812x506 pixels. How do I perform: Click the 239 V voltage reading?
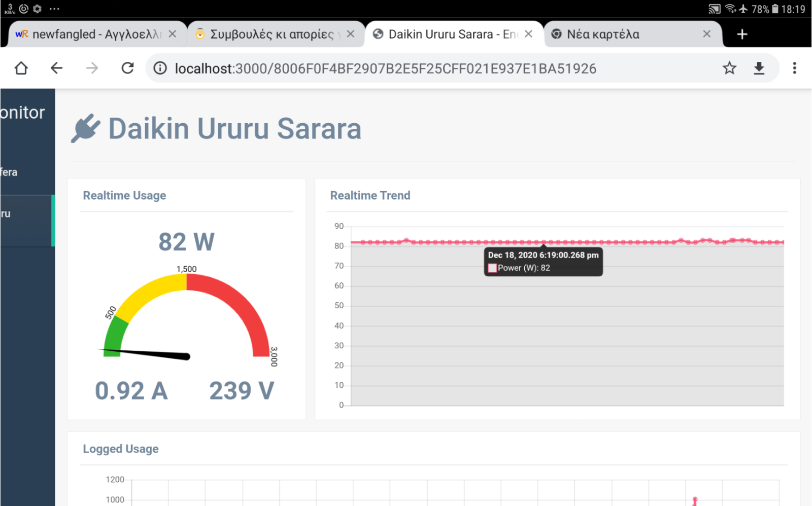(242, 391)
